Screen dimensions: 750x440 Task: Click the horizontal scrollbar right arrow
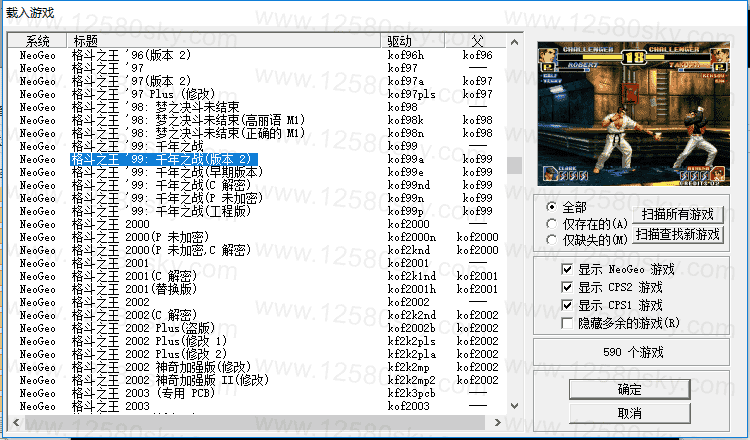coord(497,422)
